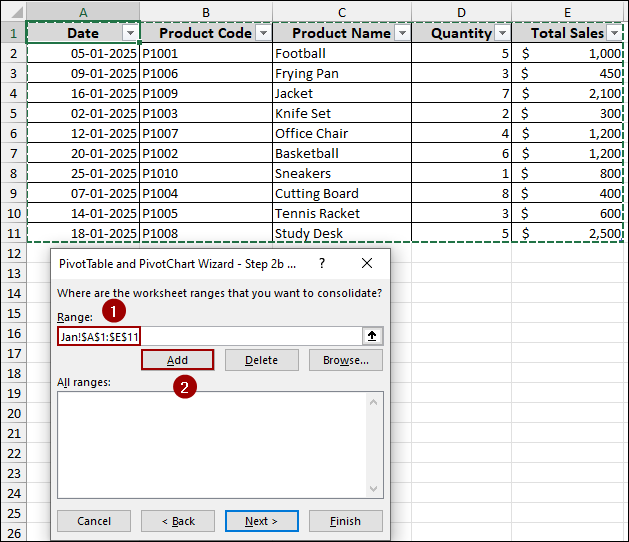Click the Total Sales cell showing 450
The image size is (629, 542).
pyautogui.click(x=567, y=73)
